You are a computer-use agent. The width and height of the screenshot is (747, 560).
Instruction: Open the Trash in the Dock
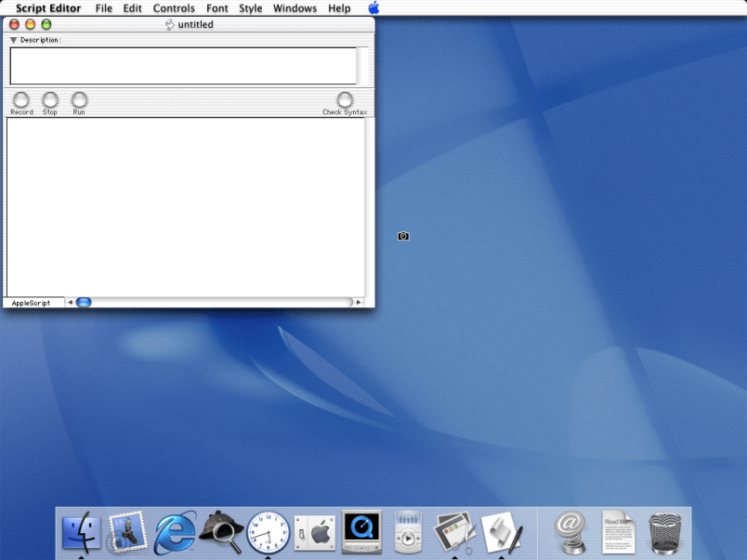click(x=665, y=533)
